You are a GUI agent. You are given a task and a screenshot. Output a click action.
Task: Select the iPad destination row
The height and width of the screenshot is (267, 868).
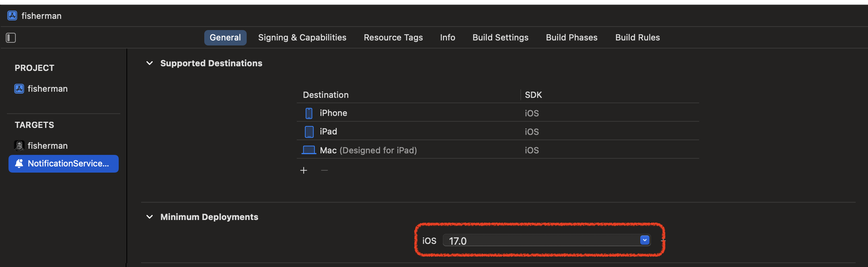[498, 131]
